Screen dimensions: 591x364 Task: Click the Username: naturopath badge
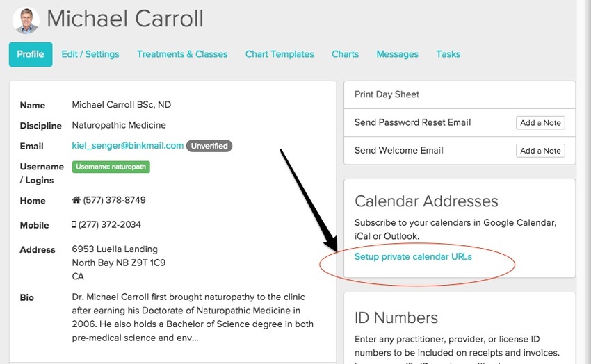tap(111, 167)
